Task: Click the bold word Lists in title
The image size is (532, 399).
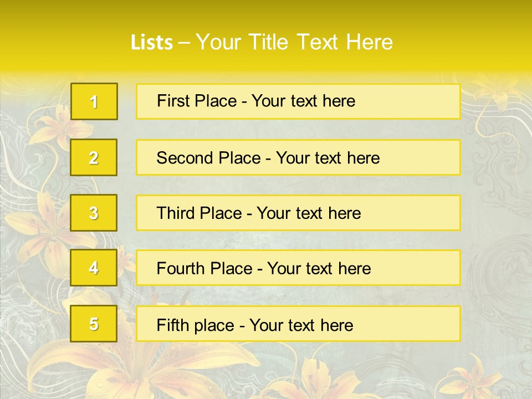Action: coord(151,43)
